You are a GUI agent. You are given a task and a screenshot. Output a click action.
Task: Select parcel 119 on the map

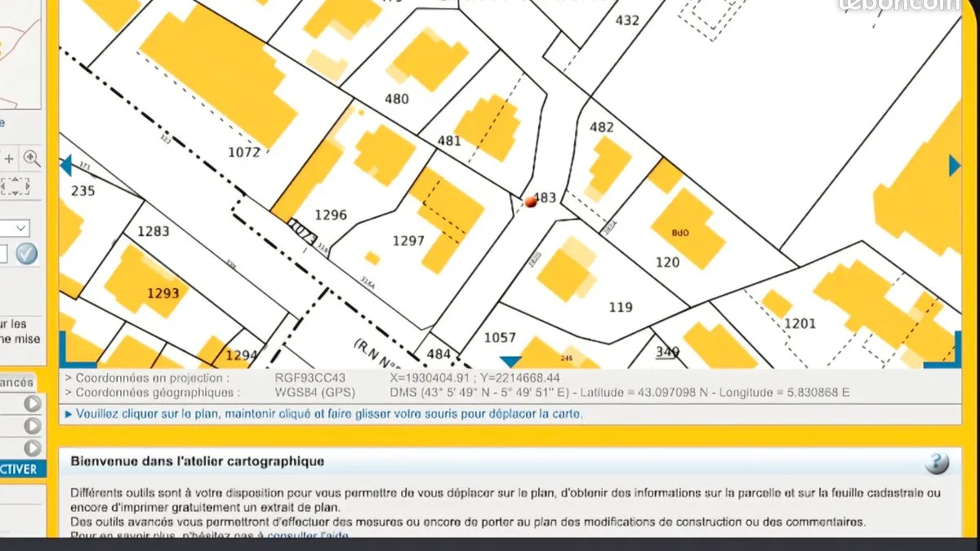click(621, 307)
